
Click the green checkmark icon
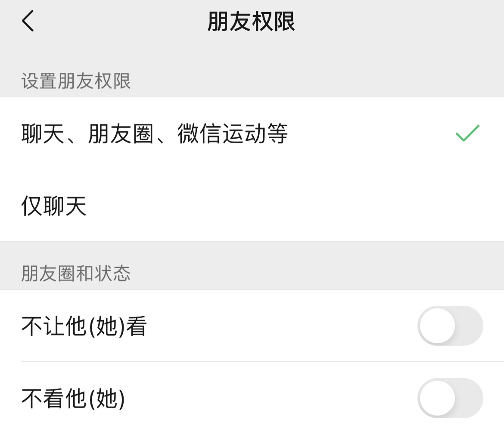(x=467, y=133)
